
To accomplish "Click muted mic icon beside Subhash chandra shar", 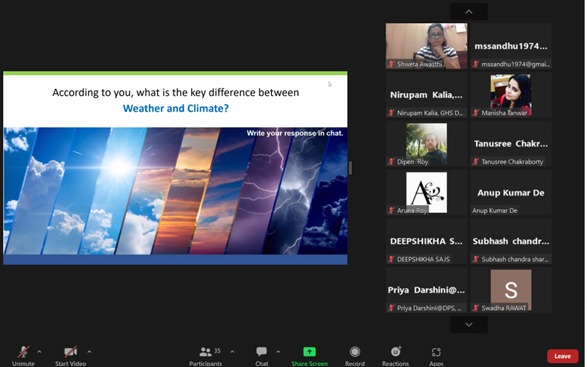I will point(476,259).
